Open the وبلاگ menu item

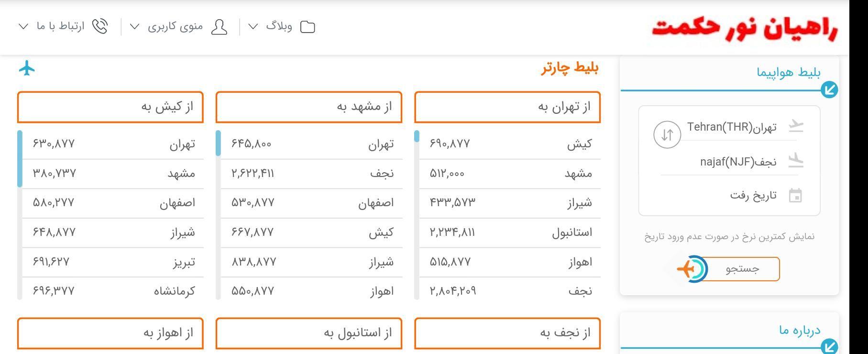279,26
